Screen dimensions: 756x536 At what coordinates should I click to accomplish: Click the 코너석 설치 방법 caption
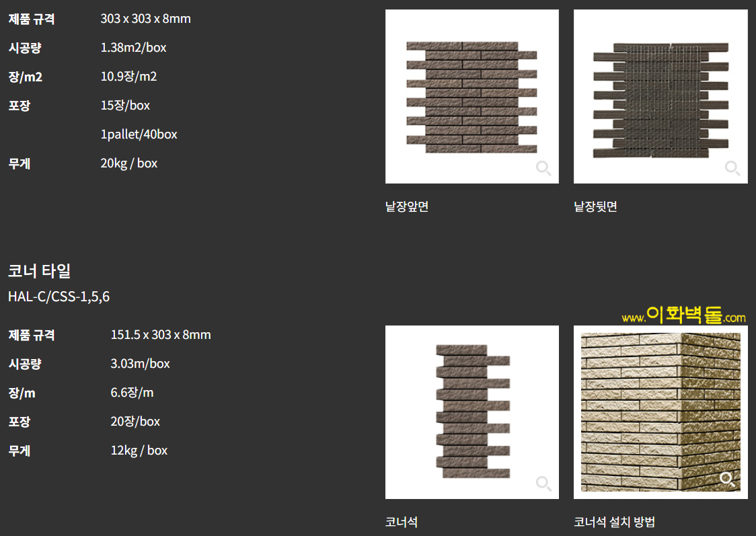tap(614, 522)
